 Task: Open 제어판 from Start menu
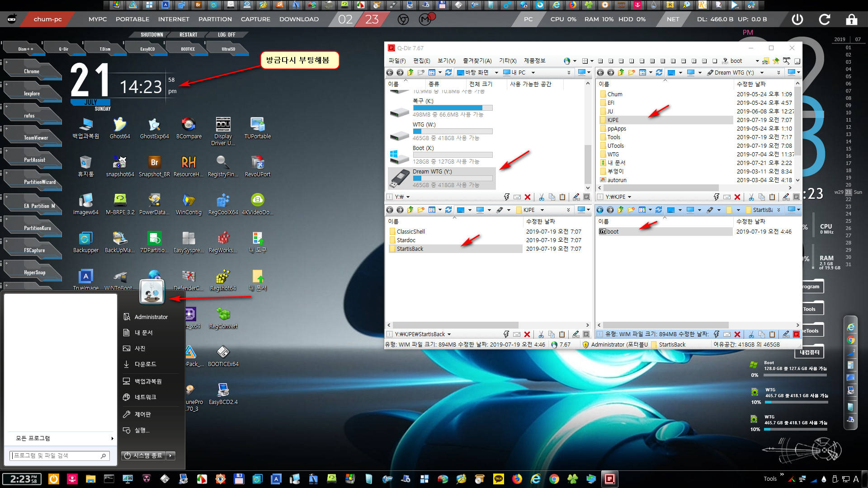143,414
